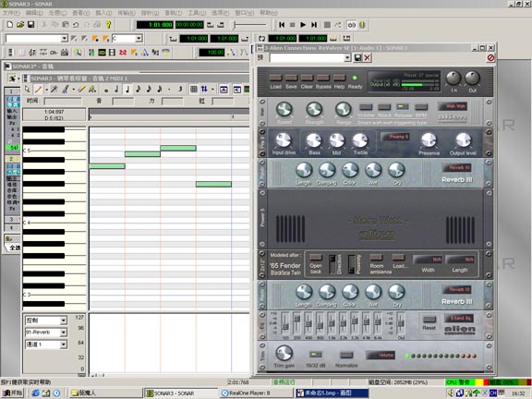
Task: Click the Load button in ReValver
Action: point(275,78)
